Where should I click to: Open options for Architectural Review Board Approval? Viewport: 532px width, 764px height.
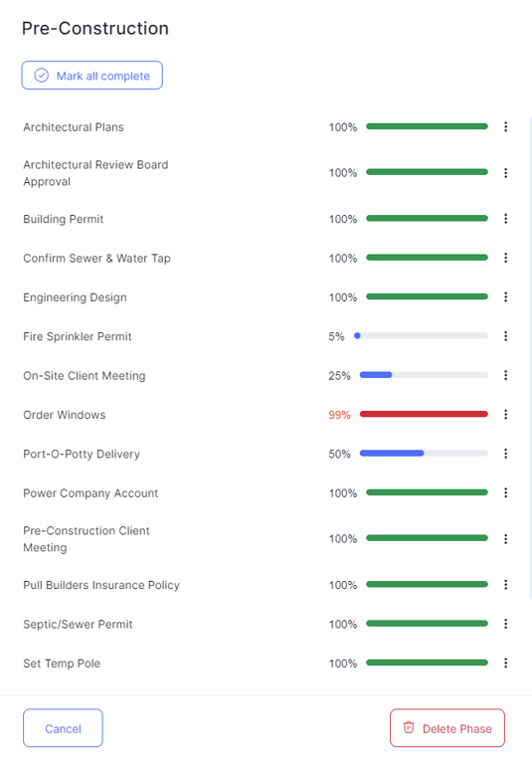point(506,173)
